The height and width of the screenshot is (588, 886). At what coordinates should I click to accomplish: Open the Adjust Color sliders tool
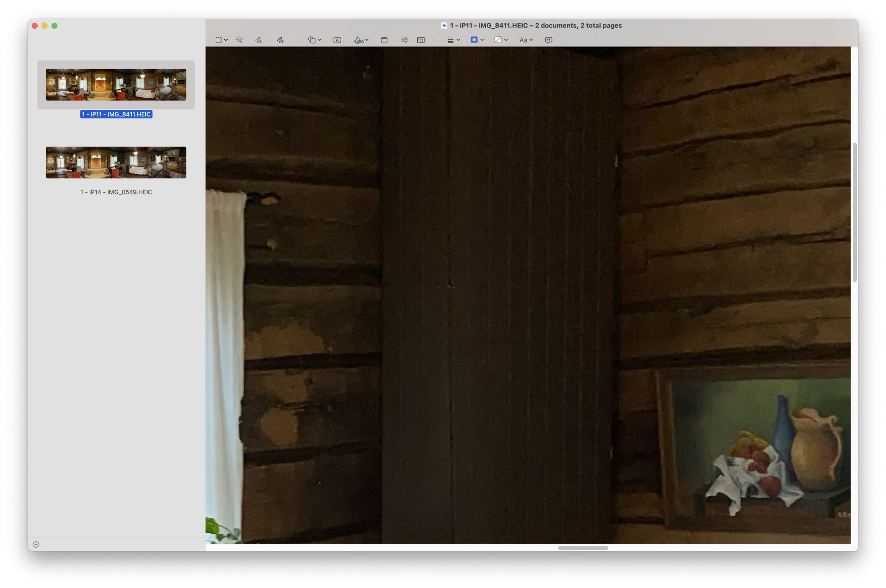[x=404, y=40]
